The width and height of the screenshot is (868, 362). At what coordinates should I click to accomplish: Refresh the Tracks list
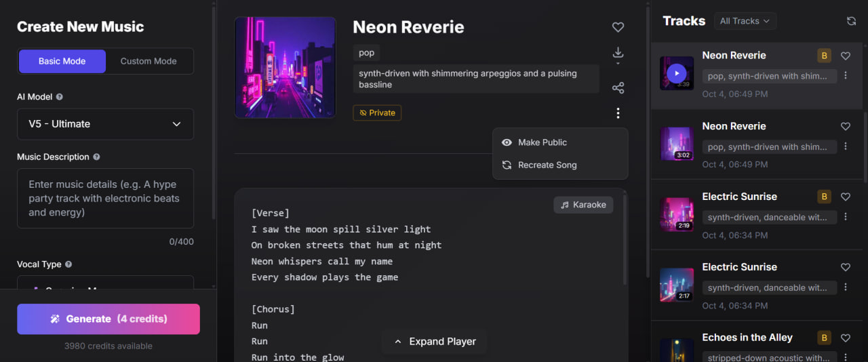(851, 21)
